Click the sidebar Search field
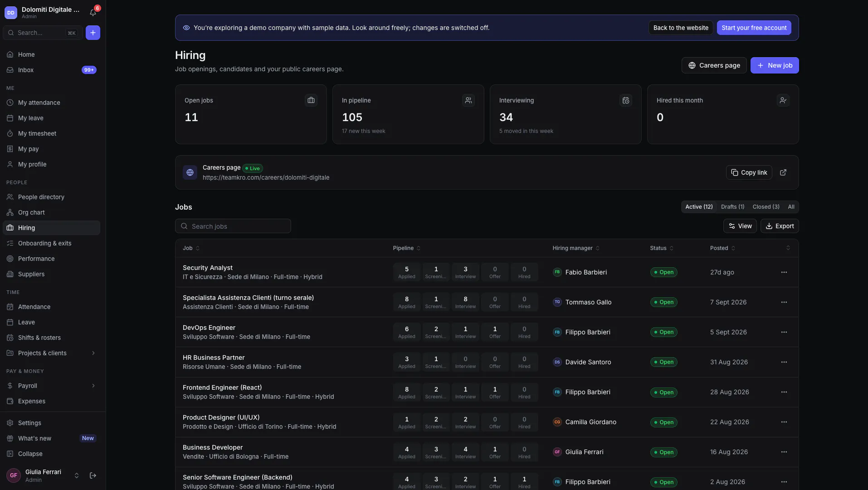This screenshot has height=490, width=868. (x=43, y=33)
